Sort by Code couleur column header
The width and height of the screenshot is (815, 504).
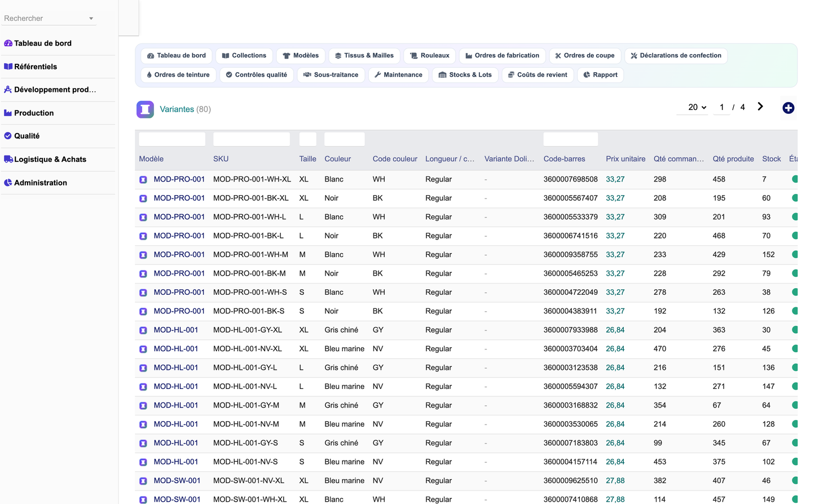(395, 159)
